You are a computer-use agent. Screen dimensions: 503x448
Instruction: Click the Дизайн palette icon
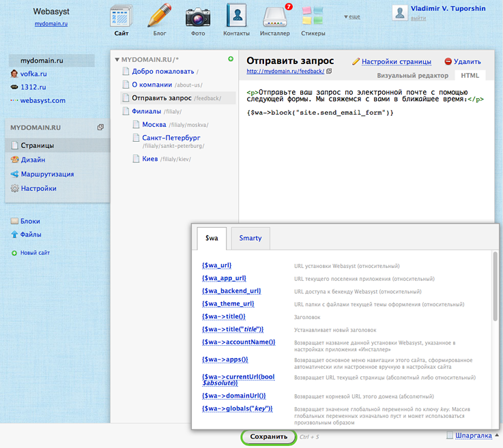point(15,160)
